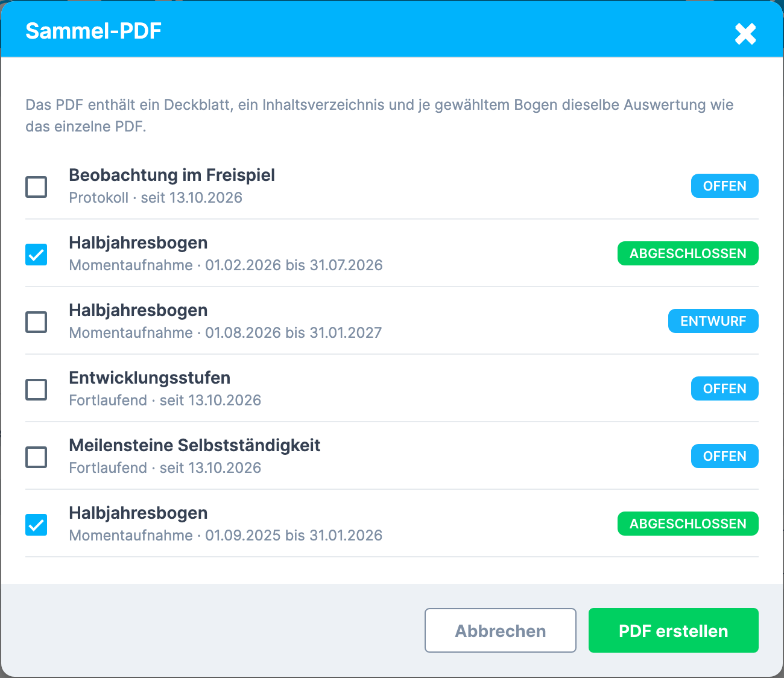This screenshot has width=784, height=678.
Task: Click 'Momentaufnahme · 01.09.2025 bis 31.01.2026'
Action: (x=226, y=536)
